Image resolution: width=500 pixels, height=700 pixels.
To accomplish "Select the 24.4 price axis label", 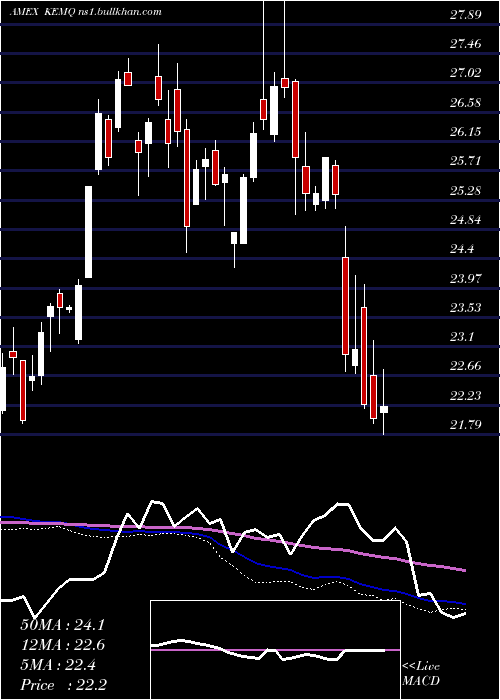I will coord(462,249).
